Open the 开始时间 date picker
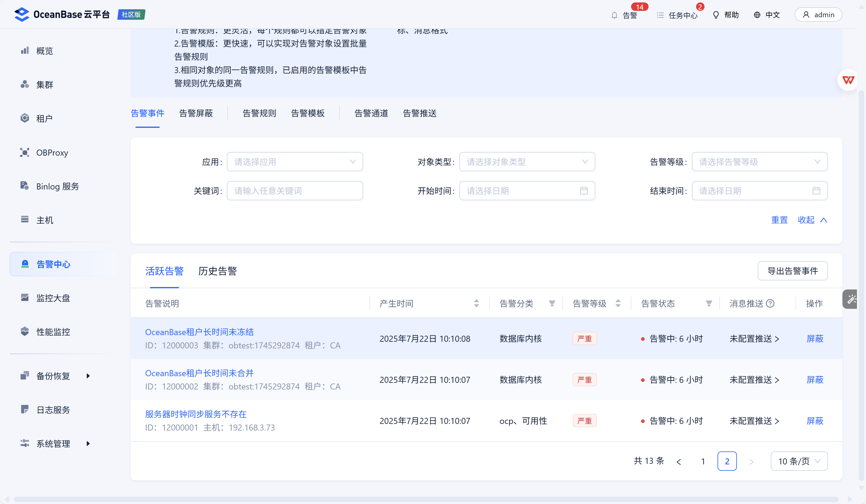 pos(527,191)
